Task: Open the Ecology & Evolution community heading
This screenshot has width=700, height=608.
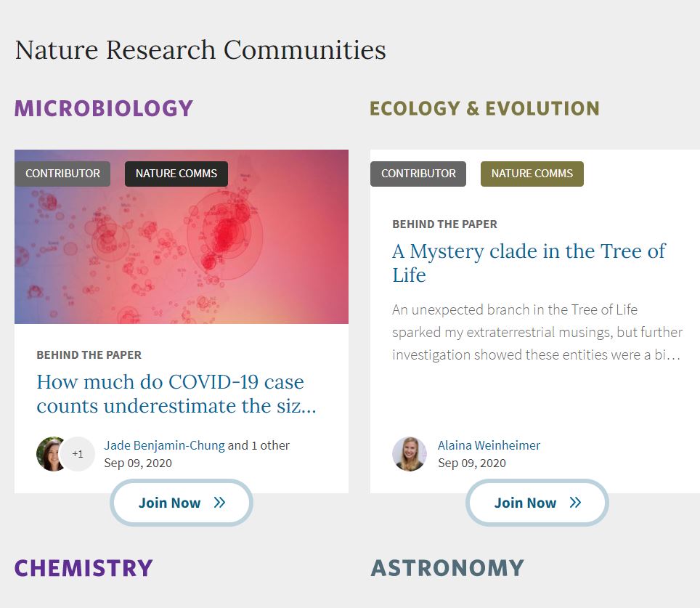Action: point(484,108)
